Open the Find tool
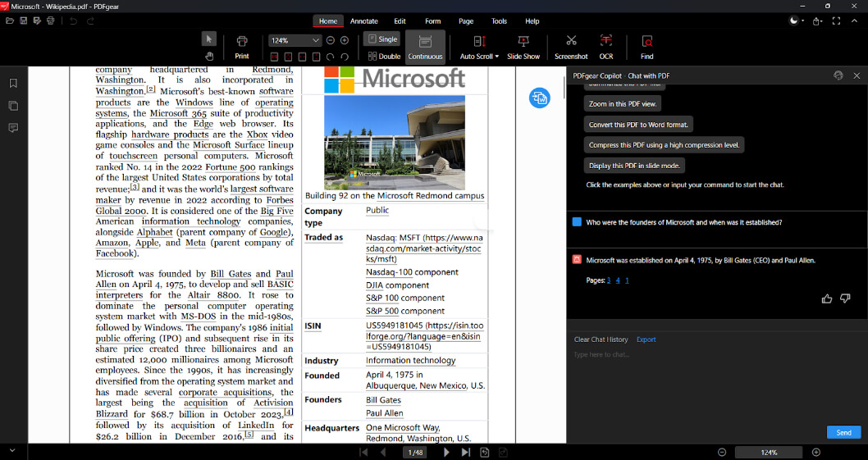This screenshot has width=868, height=460. [x=646, y=48]
